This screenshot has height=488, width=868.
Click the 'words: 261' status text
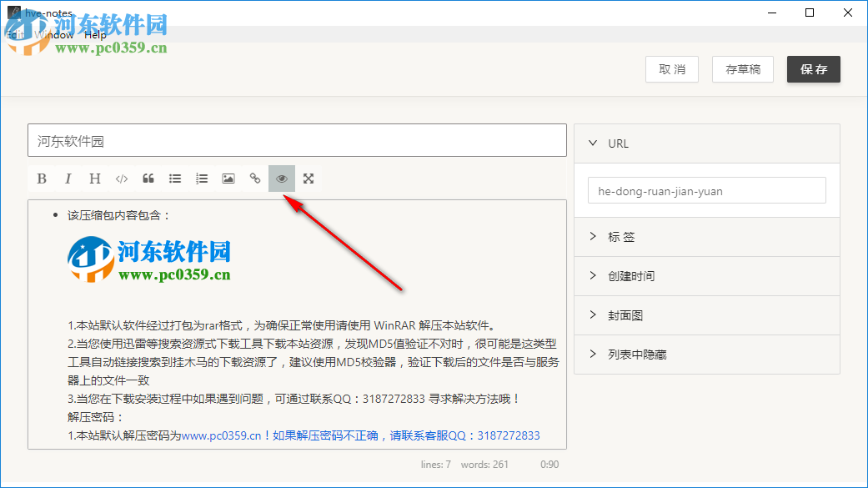484,465
